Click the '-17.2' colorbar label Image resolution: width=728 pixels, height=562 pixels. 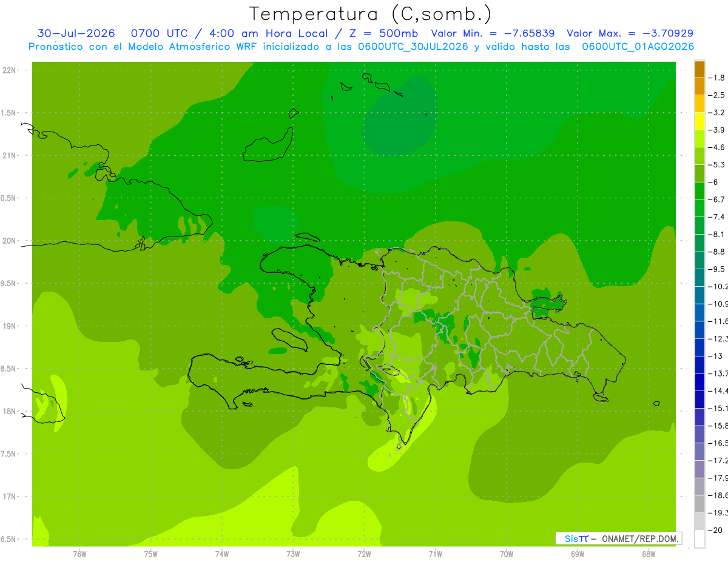coord(718,460)
